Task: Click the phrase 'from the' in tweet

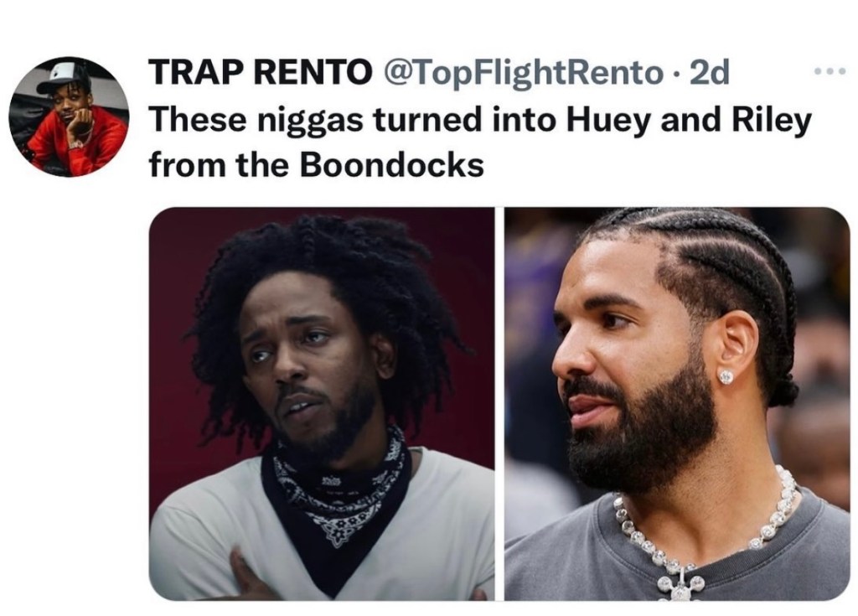Action: pos(219,164)
